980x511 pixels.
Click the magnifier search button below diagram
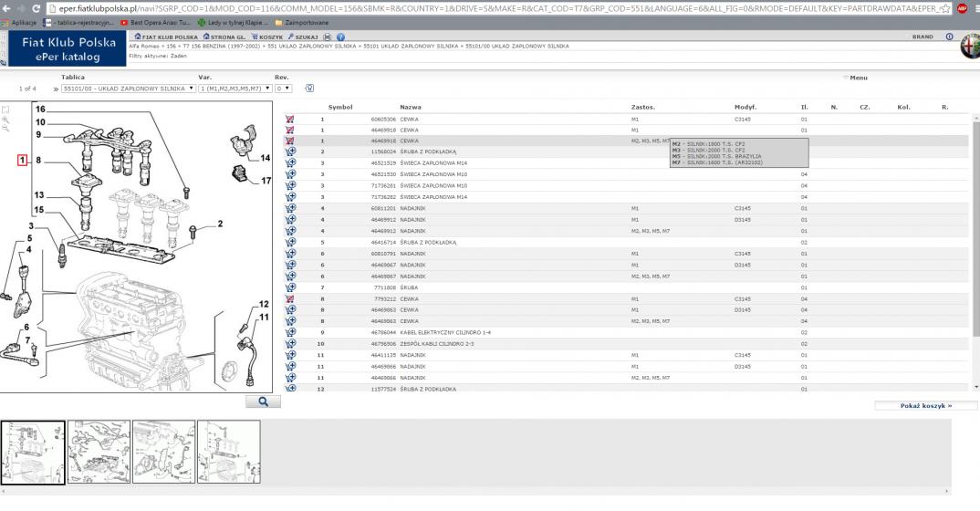[263, 401]
